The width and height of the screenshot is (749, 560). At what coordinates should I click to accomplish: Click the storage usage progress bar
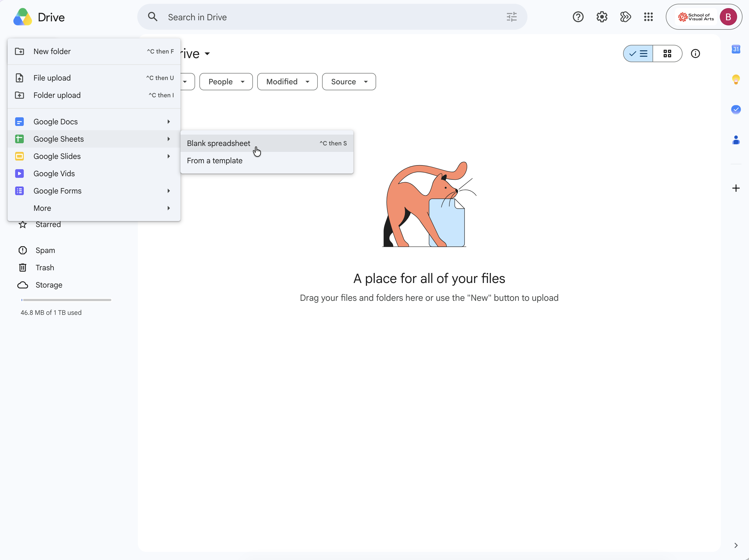[66, 300]
